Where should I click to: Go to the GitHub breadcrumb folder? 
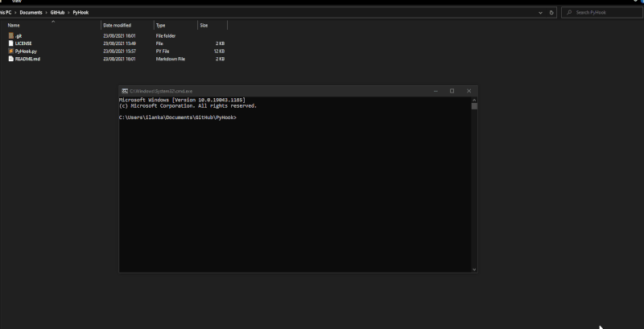coord(57,12)
